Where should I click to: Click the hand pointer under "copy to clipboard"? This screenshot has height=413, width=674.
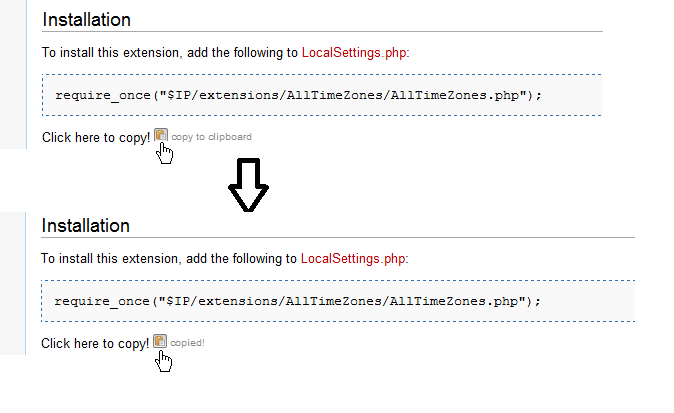(x=165, y=154)
